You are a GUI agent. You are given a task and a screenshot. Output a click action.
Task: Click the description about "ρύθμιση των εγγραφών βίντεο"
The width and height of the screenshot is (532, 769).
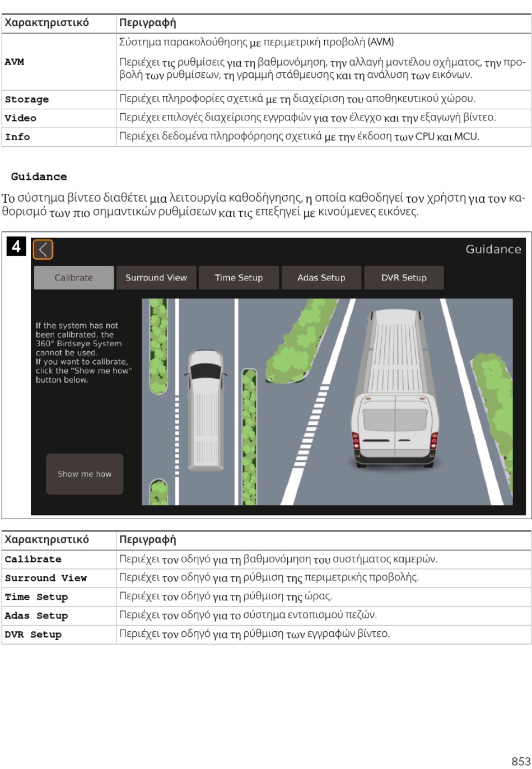point(254,634)
